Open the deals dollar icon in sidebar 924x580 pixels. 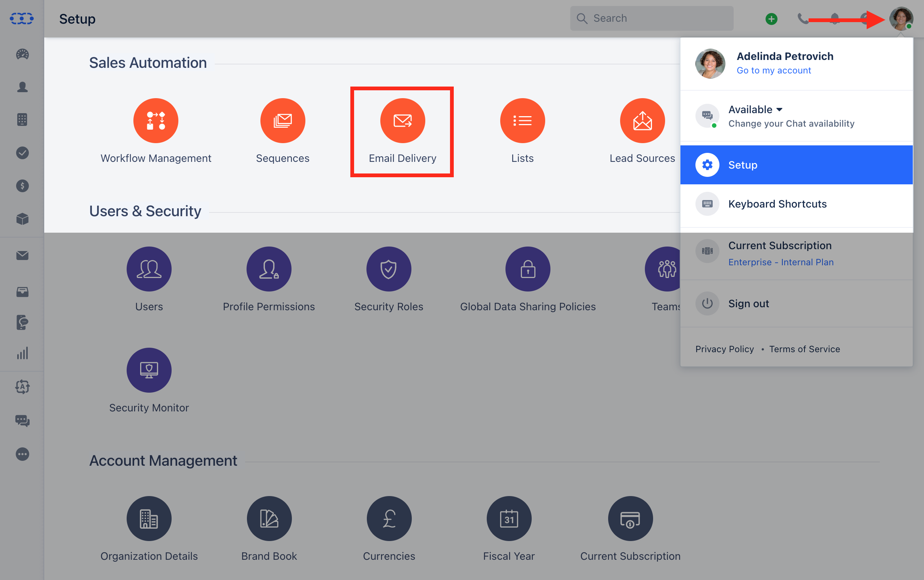(x=22, y=186)
